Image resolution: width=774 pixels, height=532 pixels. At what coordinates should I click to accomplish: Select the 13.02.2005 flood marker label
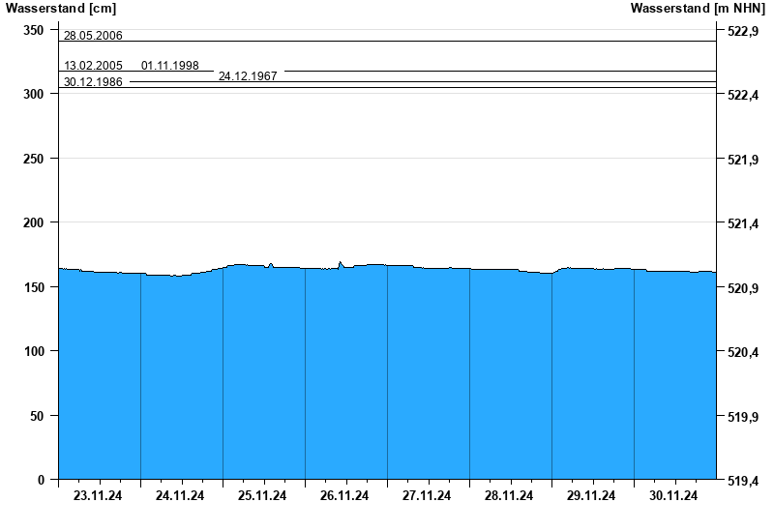[93, 66]
